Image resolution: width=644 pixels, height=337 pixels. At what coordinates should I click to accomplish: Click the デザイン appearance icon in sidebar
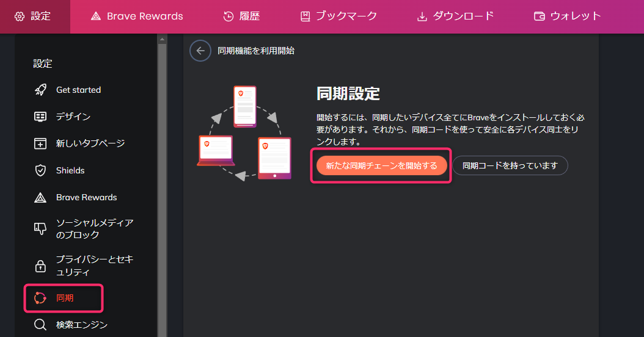[x=40, y=117]
